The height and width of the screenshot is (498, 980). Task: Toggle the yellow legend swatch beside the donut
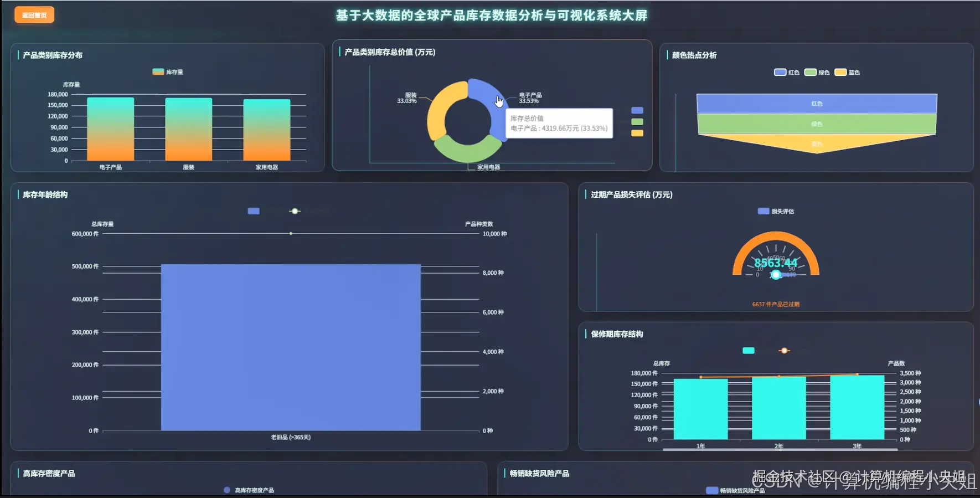(637, 133)
